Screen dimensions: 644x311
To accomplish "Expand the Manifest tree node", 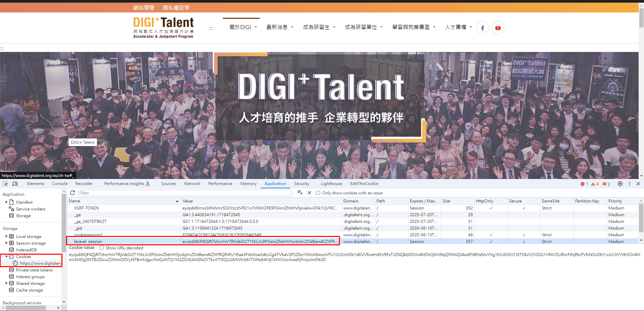I will [6, 202].
